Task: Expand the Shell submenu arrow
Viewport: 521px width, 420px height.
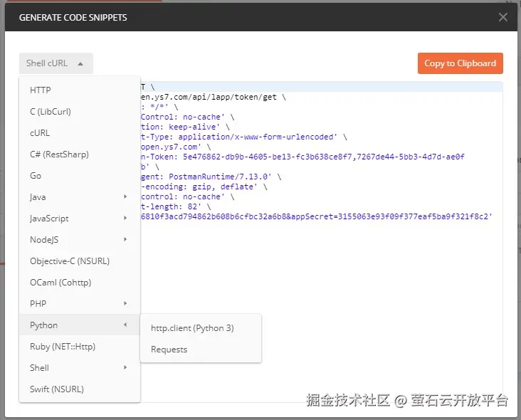Action: point(125,367)
